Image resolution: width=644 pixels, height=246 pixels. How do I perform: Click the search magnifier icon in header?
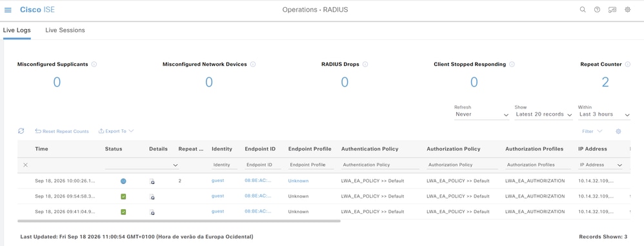pos(583,10)
